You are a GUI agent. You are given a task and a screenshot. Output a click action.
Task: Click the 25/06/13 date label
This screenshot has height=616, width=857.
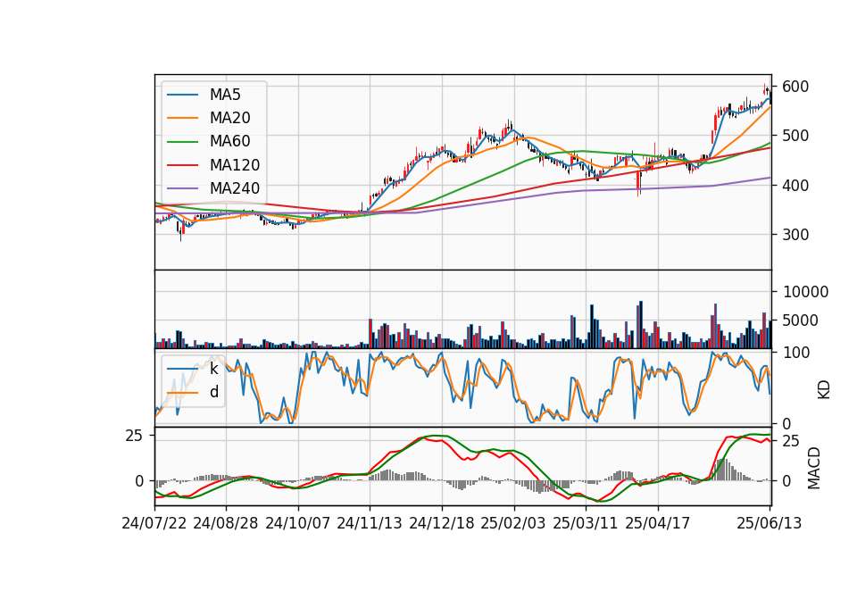[x=769, y=523]
